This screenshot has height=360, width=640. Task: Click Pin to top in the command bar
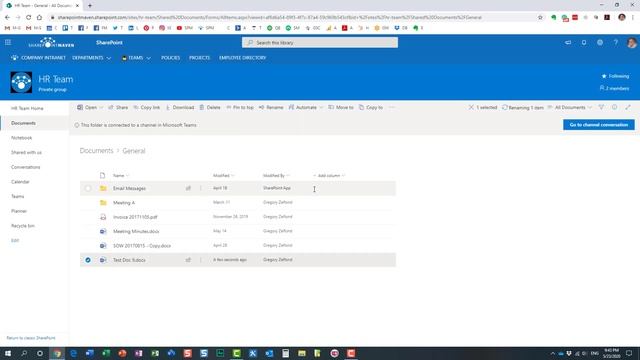[240, 107]
